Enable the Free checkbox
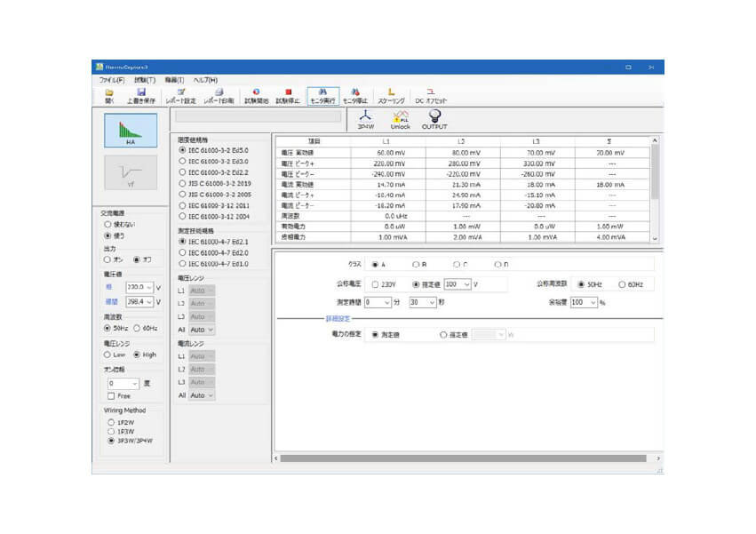 click(x=111, y=395)
